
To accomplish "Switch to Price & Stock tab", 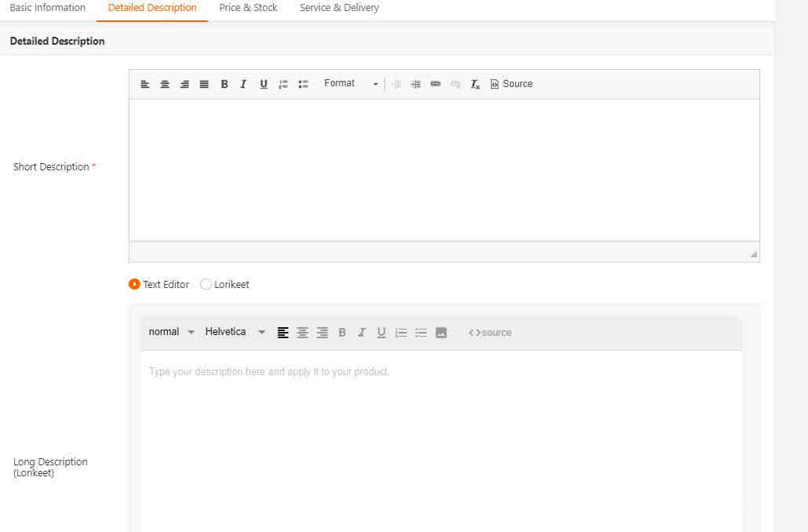I will (x=249, y=8).
